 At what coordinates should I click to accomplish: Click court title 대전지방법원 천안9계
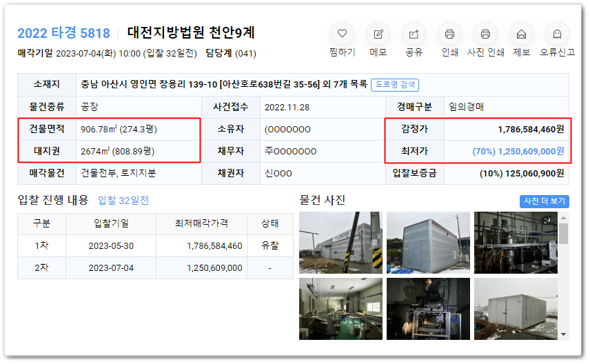coord(191,33)
